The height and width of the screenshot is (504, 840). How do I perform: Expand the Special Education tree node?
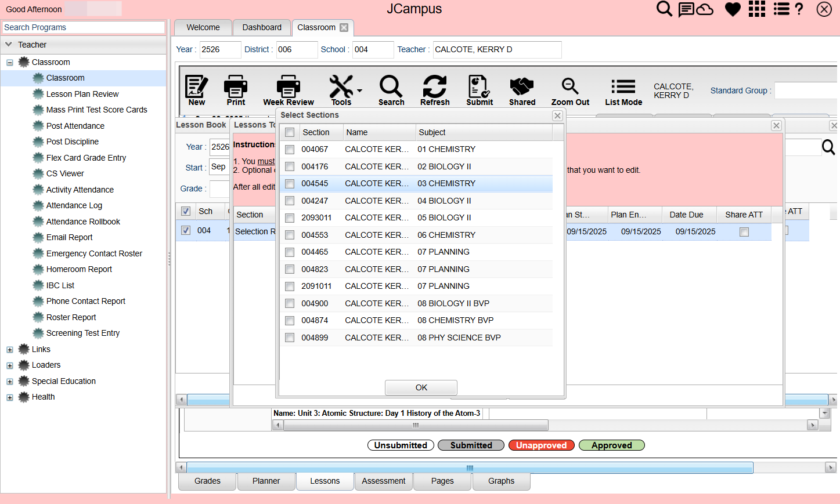click(x=10, y=382)
